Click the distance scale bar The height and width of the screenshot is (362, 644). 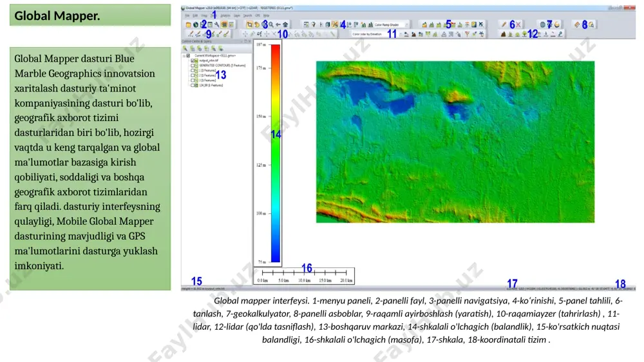305,272
